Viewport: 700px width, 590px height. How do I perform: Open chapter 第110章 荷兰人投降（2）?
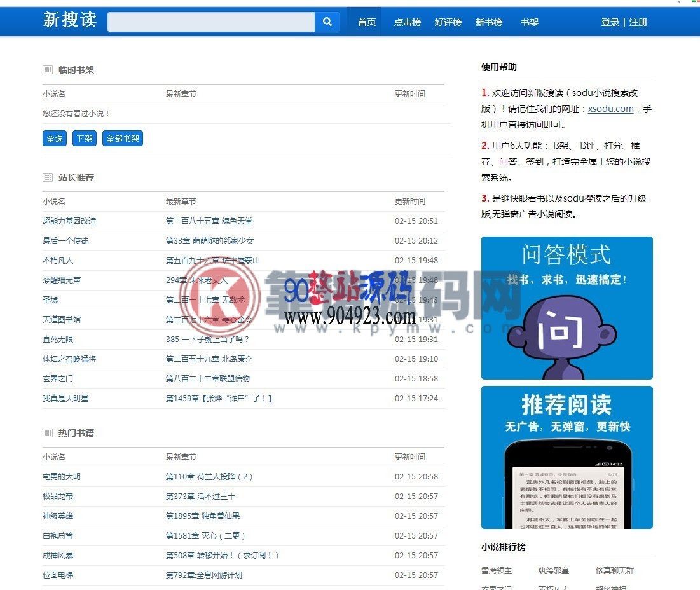pos(209,477)
